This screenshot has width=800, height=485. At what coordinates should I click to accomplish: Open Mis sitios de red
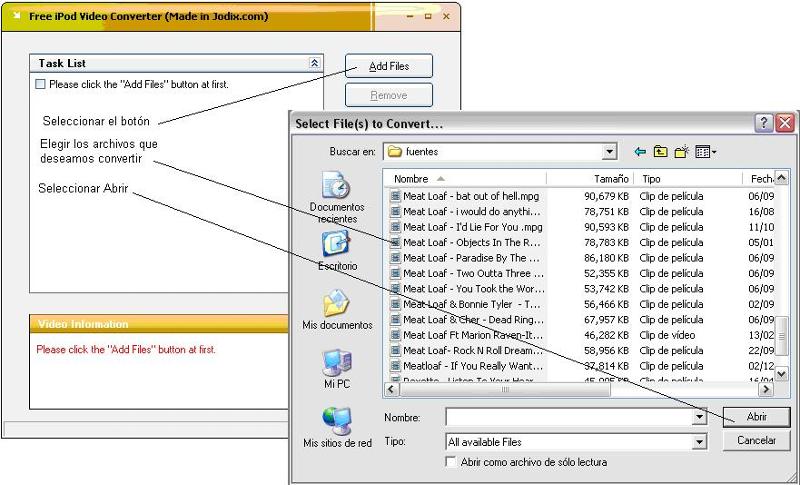coord(337,427)
